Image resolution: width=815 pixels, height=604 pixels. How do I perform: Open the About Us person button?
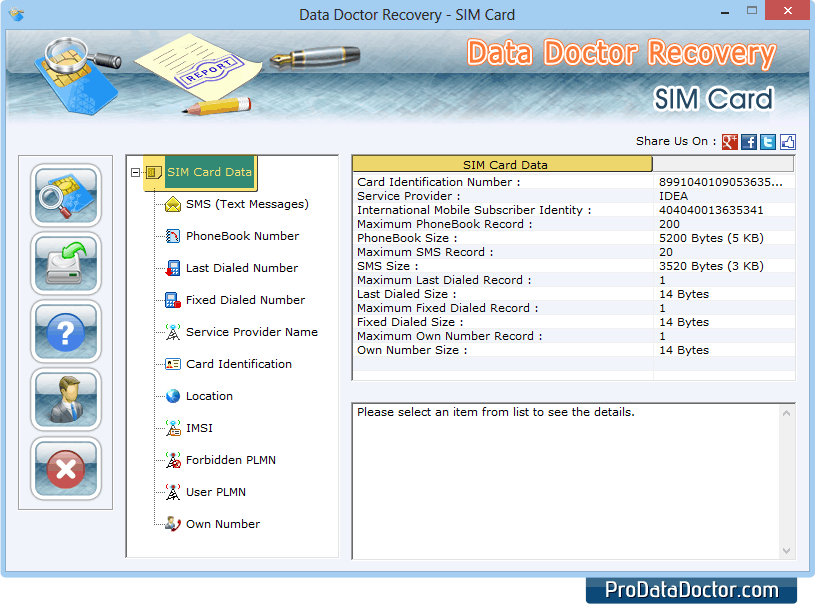65,399
